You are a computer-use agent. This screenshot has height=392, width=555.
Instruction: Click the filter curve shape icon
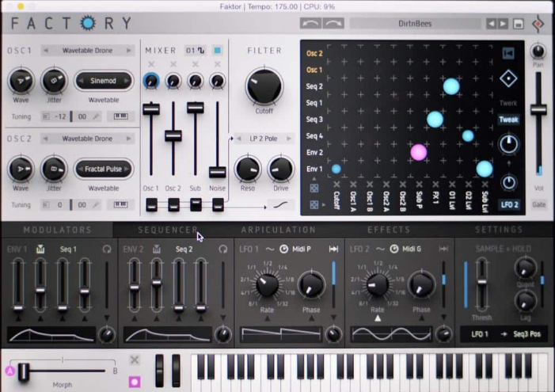click(281, 204)
